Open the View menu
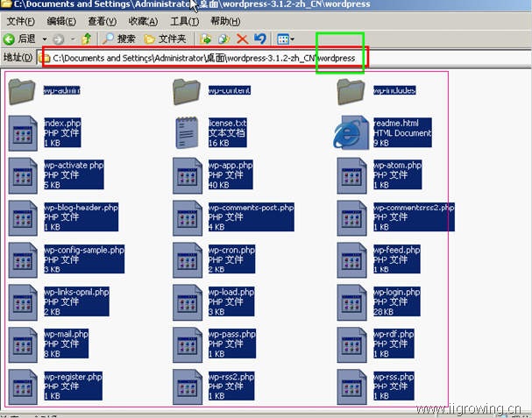Viewport: 532px width, 418px height. click(x=103, y=21)
